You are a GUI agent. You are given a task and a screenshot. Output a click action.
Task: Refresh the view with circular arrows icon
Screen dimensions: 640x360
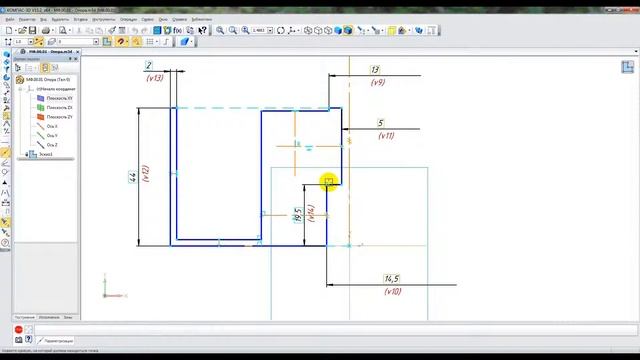click(280, 30)
